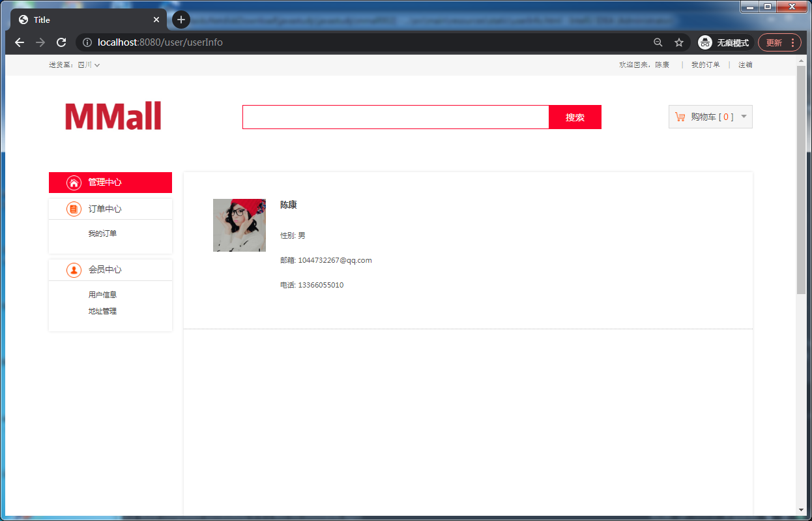Click the member icon beside 会员中心

74,270
